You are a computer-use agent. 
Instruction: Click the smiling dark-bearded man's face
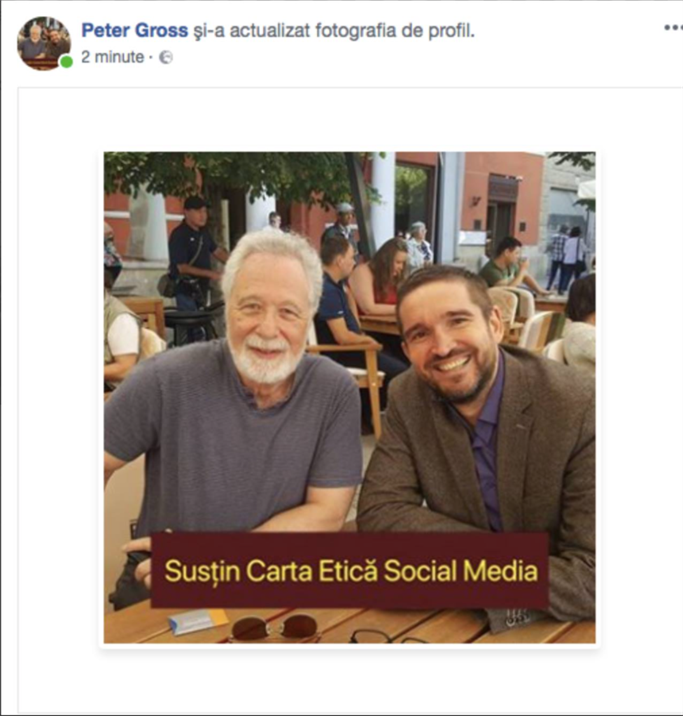447,340
